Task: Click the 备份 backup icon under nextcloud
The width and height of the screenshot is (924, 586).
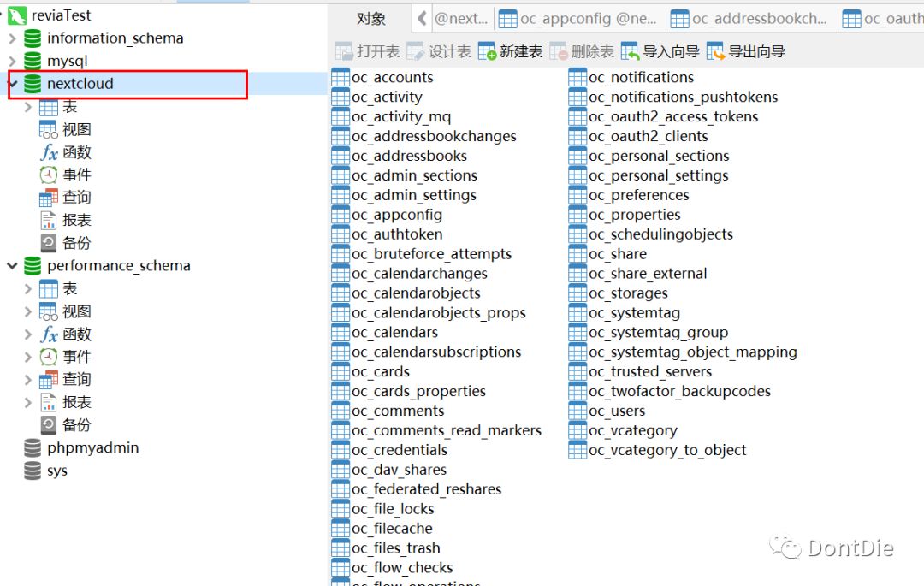Action: pyautogui.click(x=49, y=243)
